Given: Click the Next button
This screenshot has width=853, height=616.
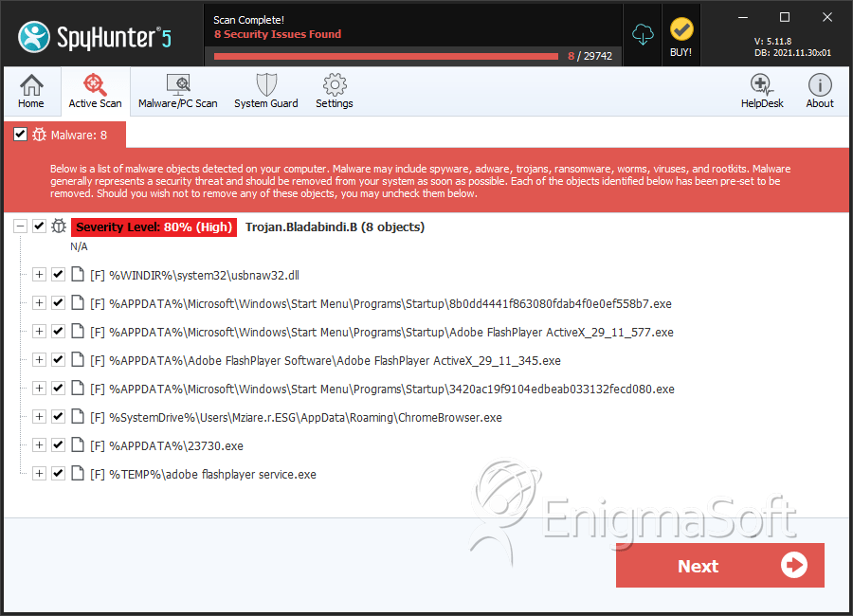Looking at the screenshot, I should [719, 566].
